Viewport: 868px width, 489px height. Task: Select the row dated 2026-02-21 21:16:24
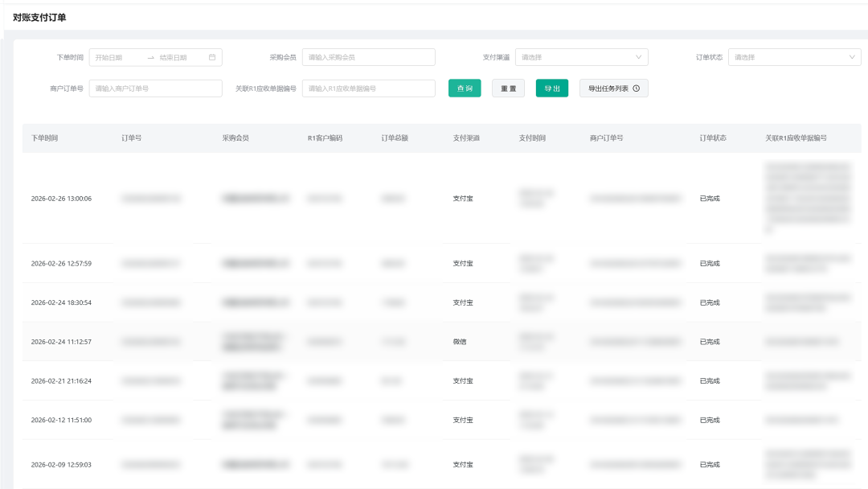[61, 381]
